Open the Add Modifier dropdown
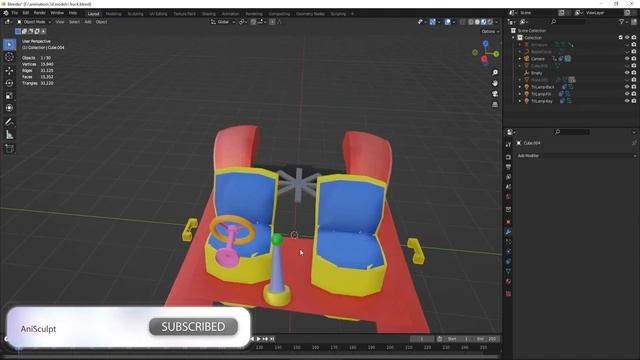The image size is (640, 360). [576, 156]
